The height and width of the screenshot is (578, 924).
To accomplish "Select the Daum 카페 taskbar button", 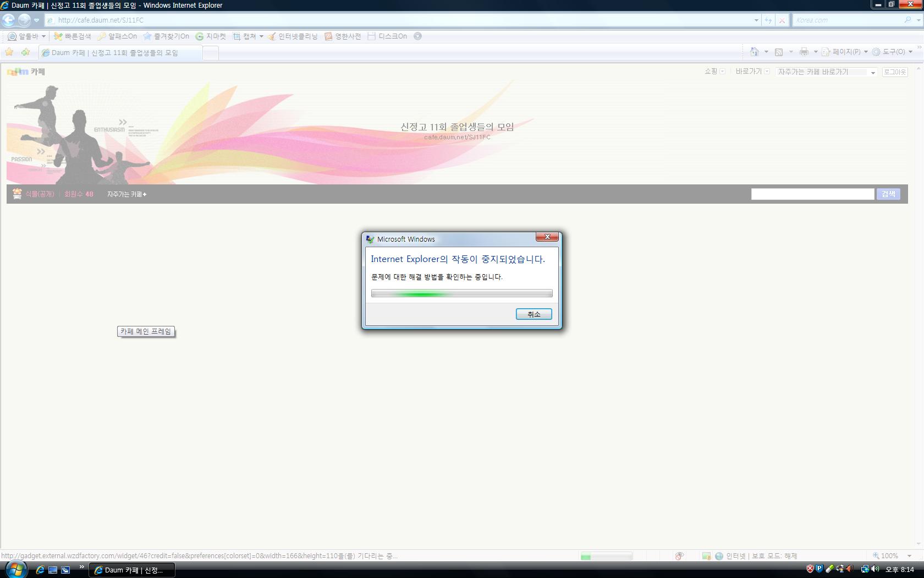I will 132,570.
